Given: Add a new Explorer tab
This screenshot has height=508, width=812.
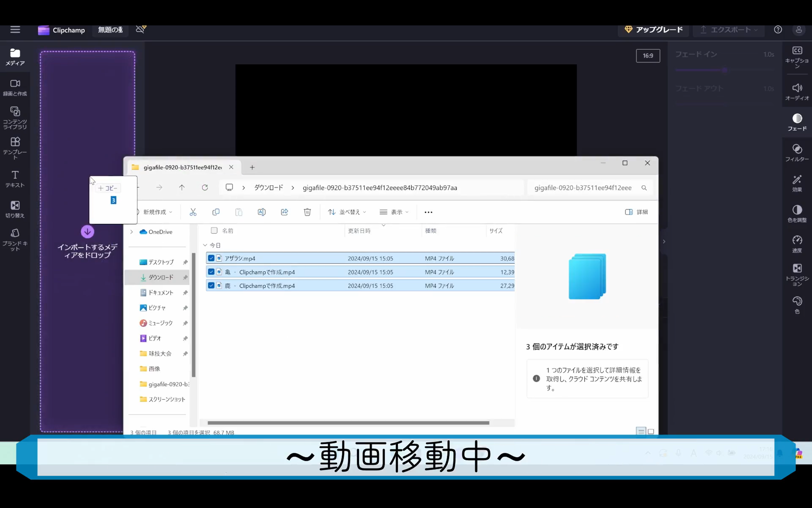Looking at the screenshot, I should 252,167.
